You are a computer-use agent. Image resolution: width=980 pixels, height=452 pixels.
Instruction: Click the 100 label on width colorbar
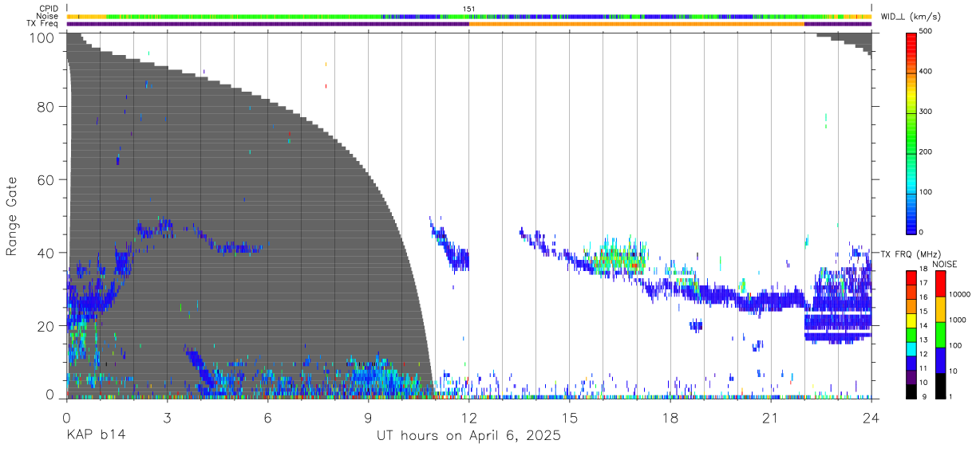click(x=926, y=192)
